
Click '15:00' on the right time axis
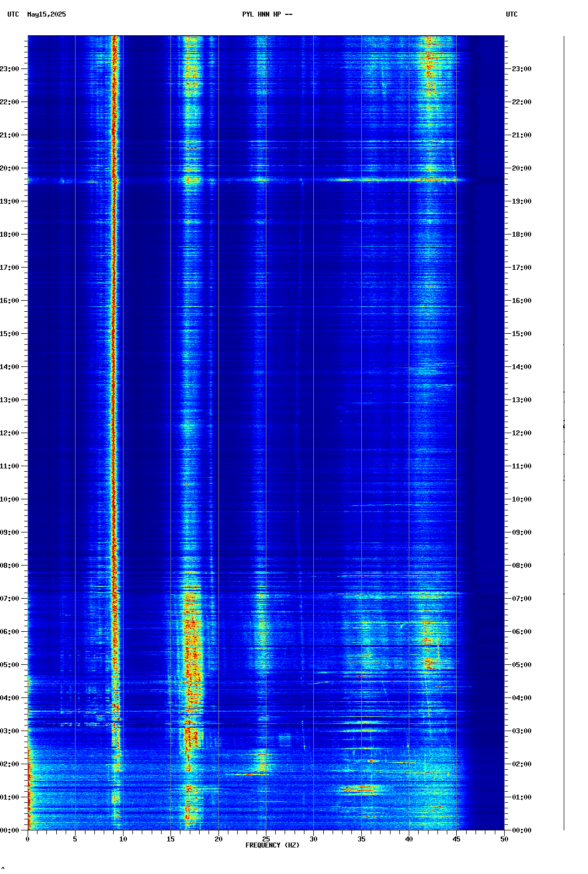point(522,334)
